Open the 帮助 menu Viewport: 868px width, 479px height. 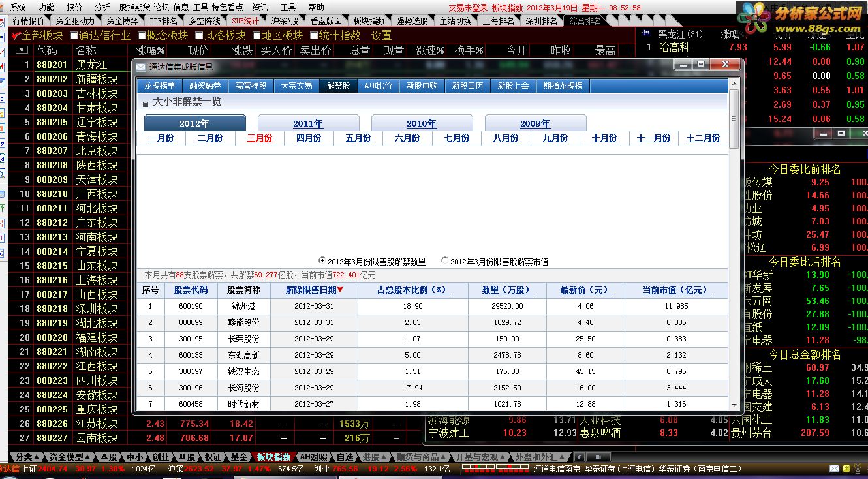(316, 8)
